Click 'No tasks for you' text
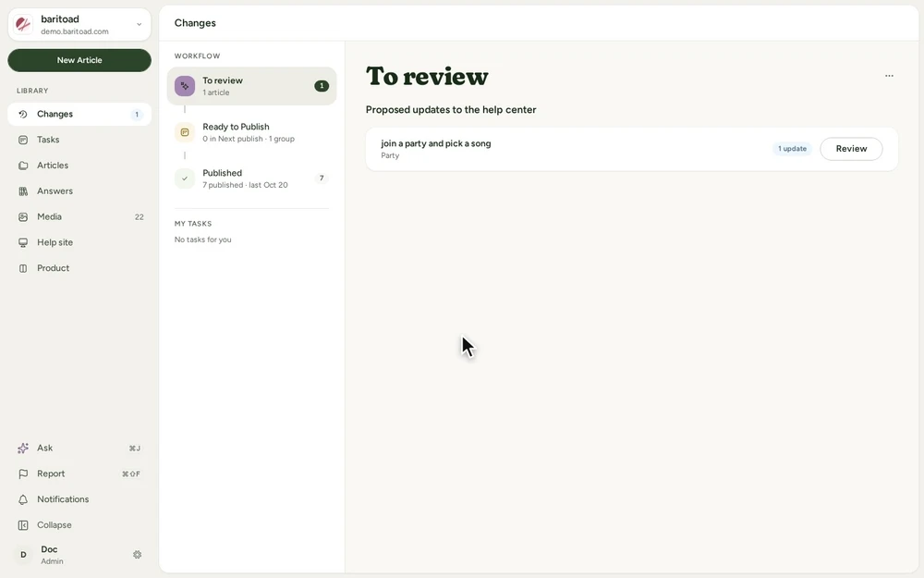 point(202,240)
